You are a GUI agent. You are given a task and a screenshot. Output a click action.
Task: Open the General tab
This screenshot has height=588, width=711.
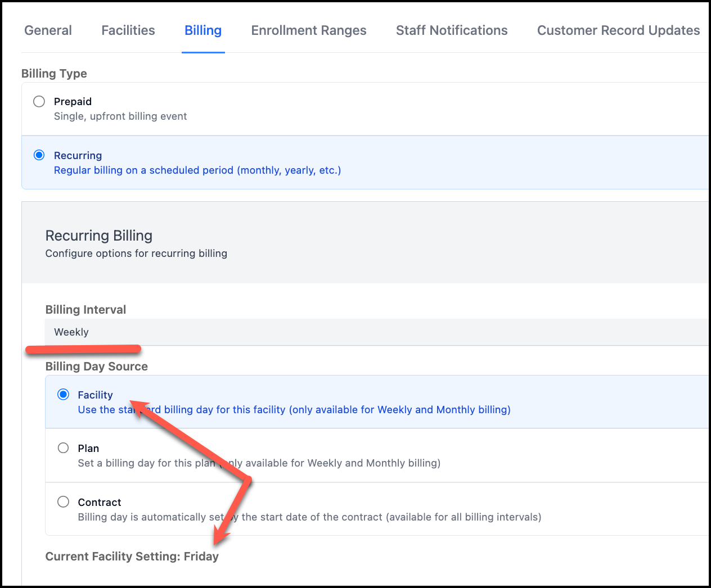(48, 30)
